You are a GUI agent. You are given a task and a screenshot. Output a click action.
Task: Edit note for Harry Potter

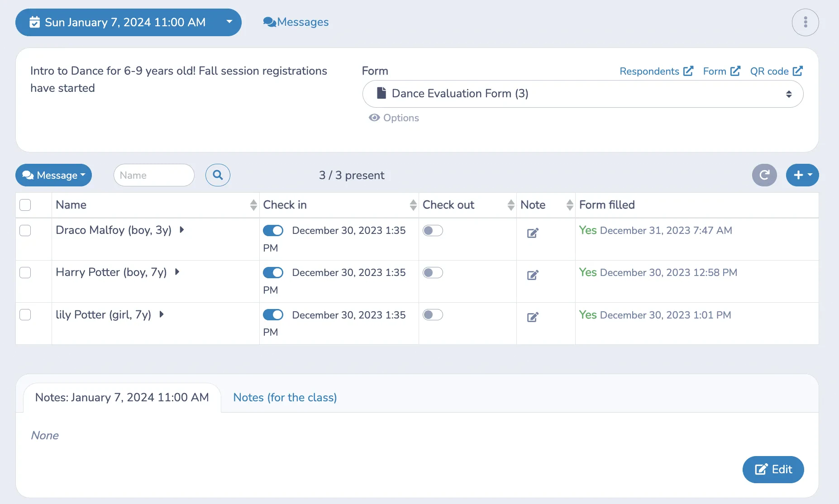[x=533, y=275]
